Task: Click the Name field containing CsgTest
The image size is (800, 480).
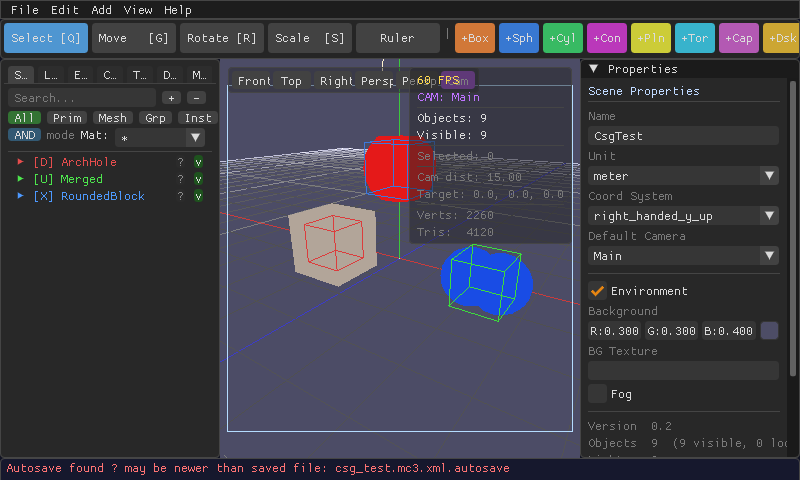Action: click(683, 136)
